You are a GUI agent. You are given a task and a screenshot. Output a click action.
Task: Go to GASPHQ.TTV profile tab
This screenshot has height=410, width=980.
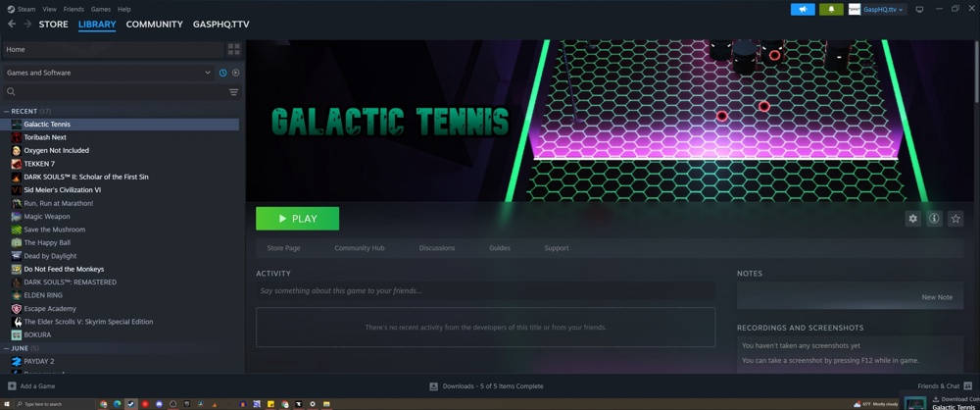click(x=221, y=25)
